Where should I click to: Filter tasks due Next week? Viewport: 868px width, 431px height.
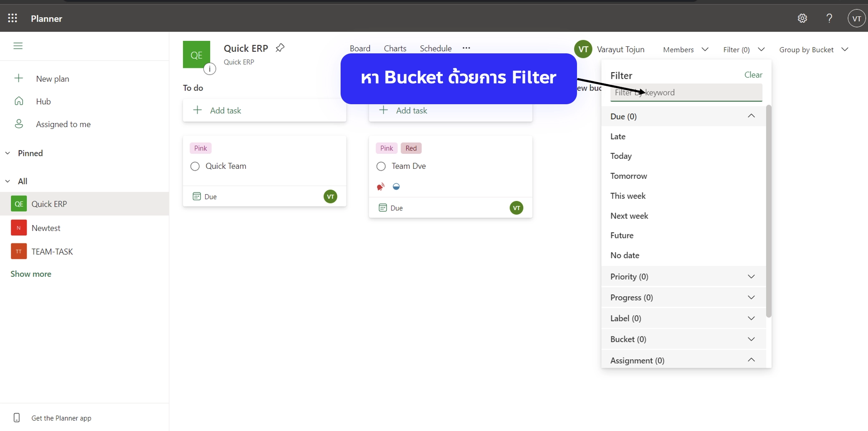tap(629, 216)
